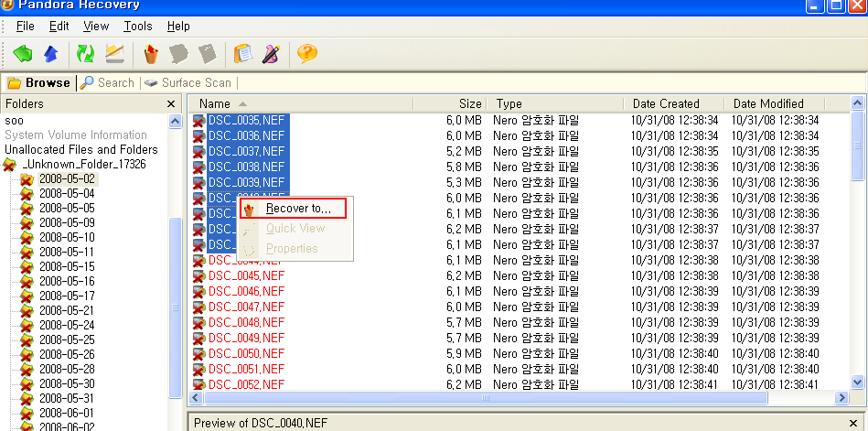The image size is (868, 431).
Task: Close the Folders panel
Action: tap(171, 104)
